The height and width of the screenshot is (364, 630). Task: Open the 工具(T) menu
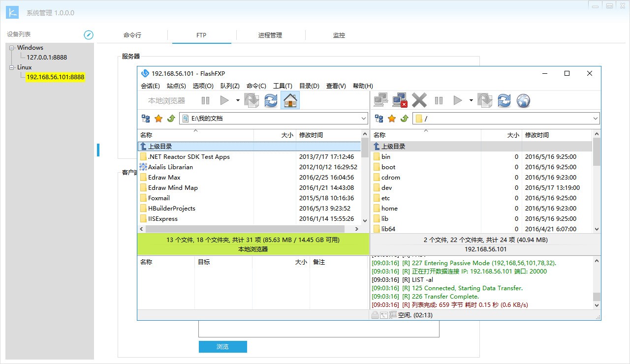coord(283,86)
